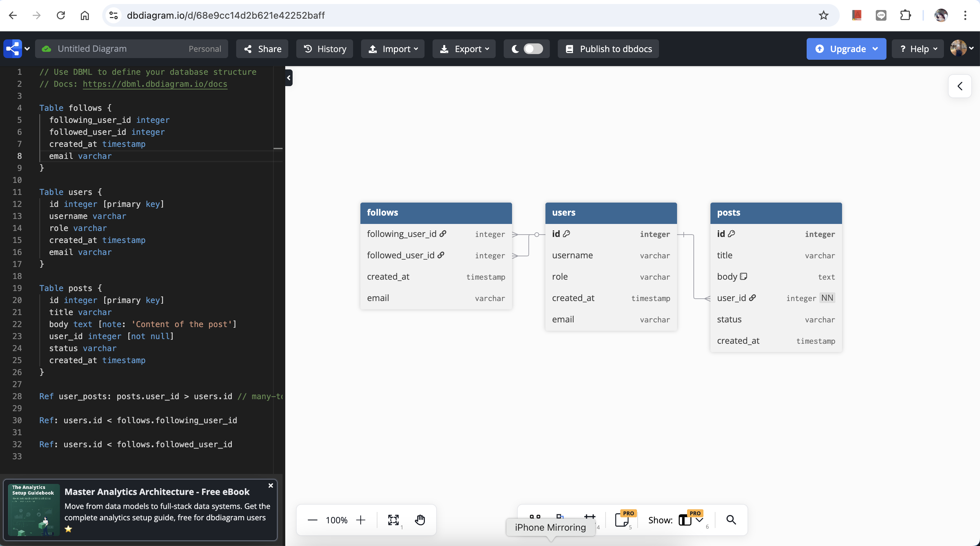Viewport: 980px width, 546px height.
Task: Click the Untitled Diagram name field
Action: coord(131,49)
